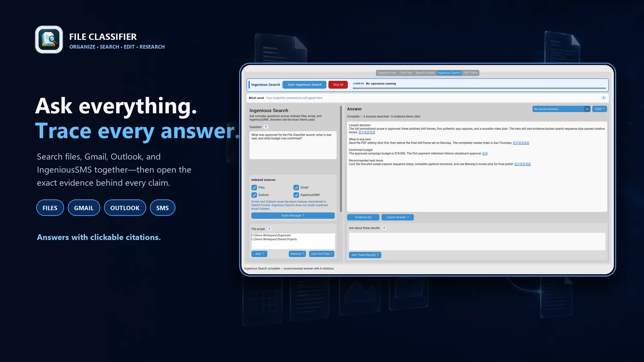Click Add under File scope
644x362 pixels.
tap(259, 254)
